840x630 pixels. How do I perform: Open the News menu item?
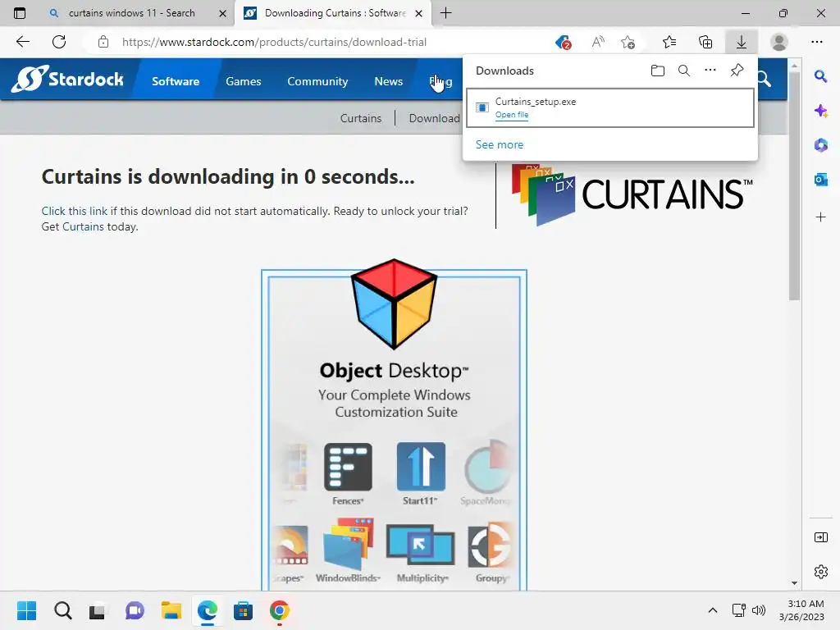pos(388,81)
